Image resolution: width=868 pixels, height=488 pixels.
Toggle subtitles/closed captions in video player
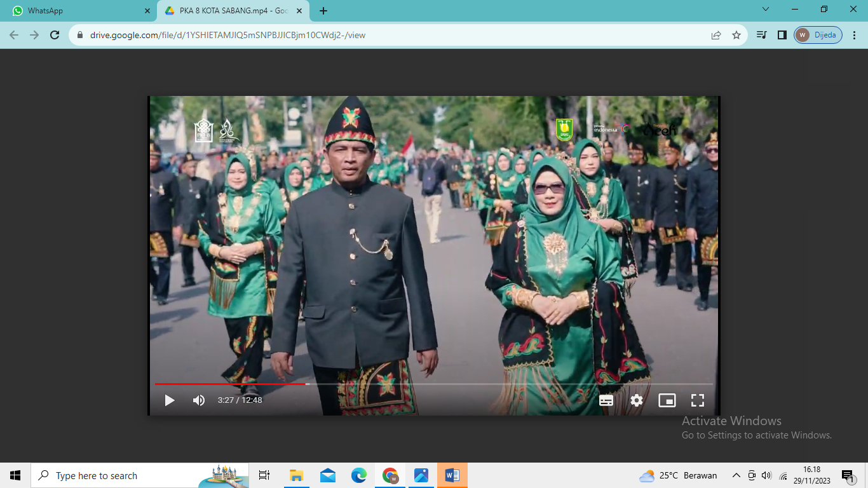(606, 400)
